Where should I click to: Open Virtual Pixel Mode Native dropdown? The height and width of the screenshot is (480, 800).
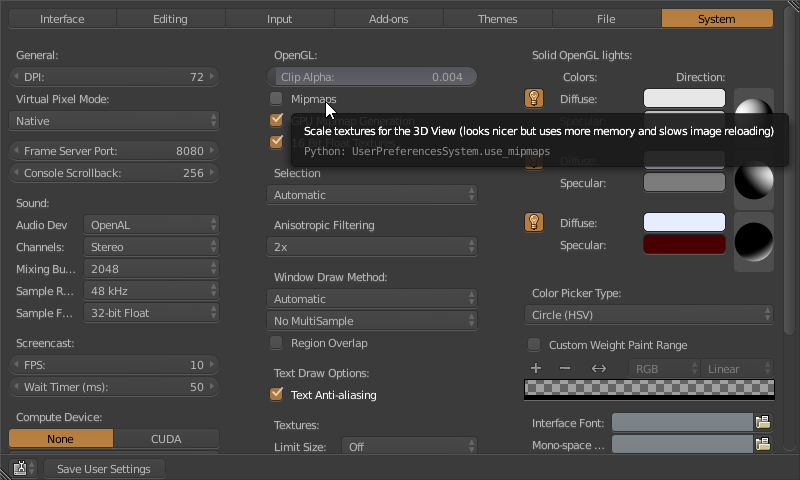(x=114, y=121)
